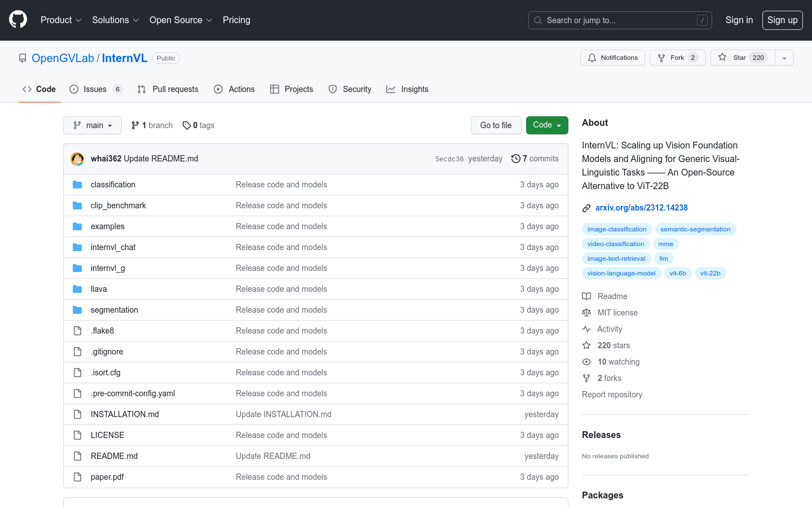This screenshot has height=508, width=812.
Task: Click Report repository link
Action: click(612, 395)
